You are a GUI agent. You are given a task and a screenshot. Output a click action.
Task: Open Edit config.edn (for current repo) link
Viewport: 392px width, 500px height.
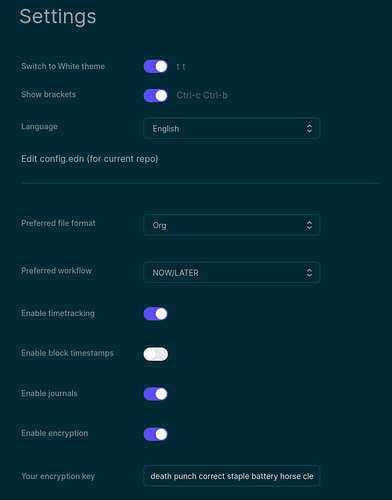coord(90,159)
